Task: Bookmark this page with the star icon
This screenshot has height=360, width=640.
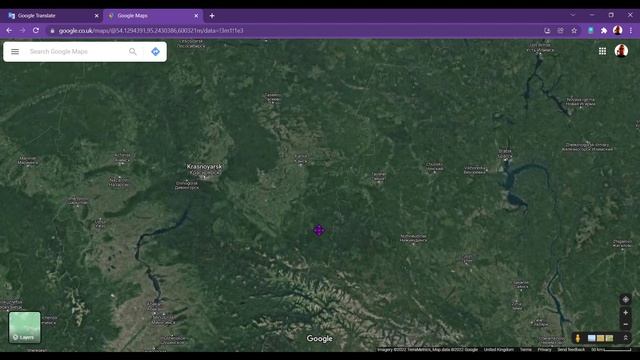Action: pyautogui.click(x=574, y=31)
